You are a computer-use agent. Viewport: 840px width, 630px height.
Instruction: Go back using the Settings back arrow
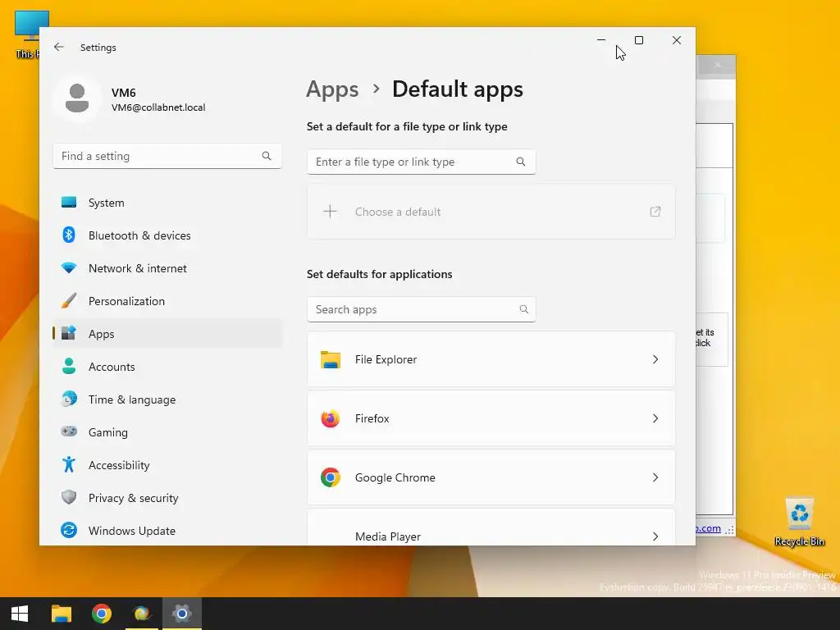(x=59, y=47)
